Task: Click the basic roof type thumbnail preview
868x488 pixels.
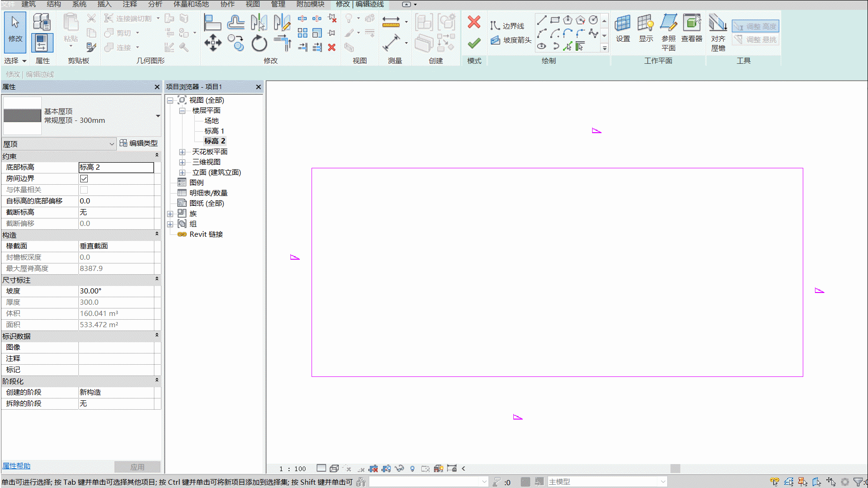Action: [x=23, y=116]
